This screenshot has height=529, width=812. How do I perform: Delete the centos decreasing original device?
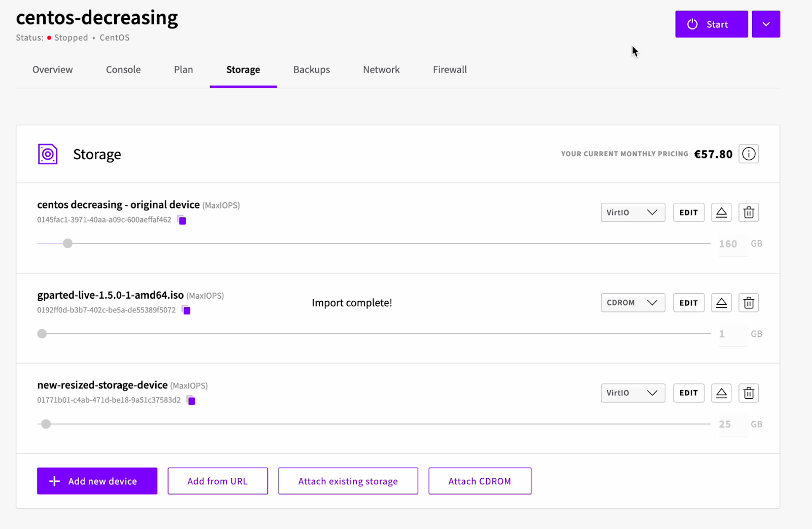point(749,213)
